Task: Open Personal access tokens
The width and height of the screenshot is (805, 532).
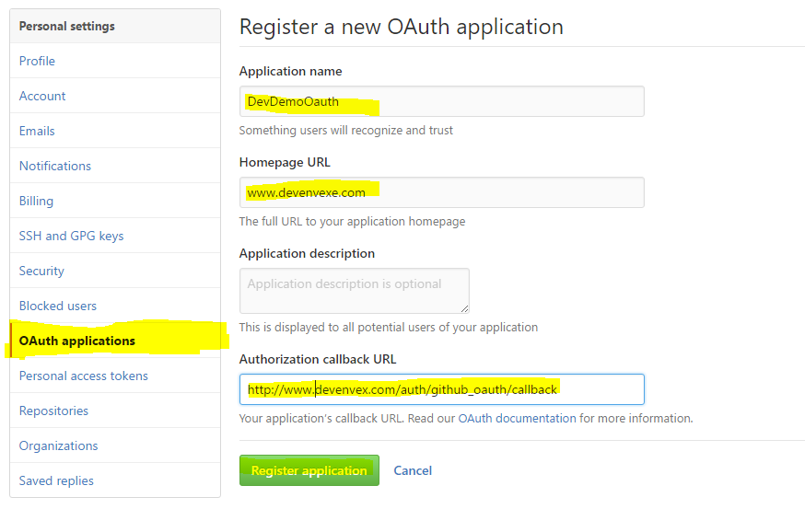Action: [84, 376]
